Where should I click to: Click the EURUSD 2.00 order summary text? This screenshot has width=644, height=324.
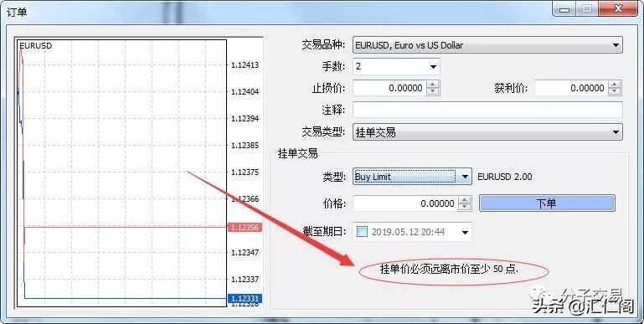(x=505, y=177)
